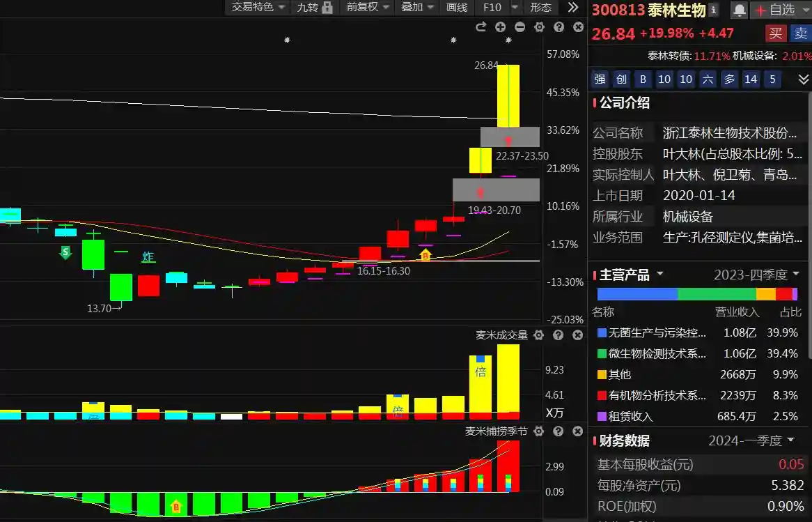The width and height of the screenshot is (812, 522).
Task: Click the alert bell icon beside stock name
Action: [739, 10]
